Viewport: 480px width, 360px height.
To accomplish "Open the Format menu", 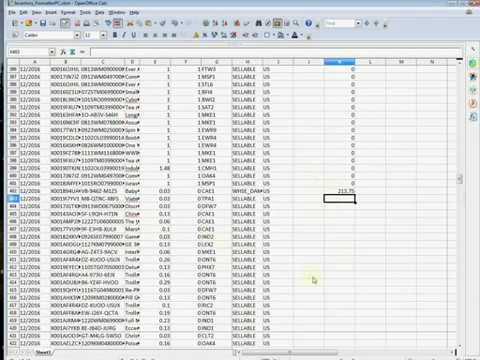I will point(68,12).
